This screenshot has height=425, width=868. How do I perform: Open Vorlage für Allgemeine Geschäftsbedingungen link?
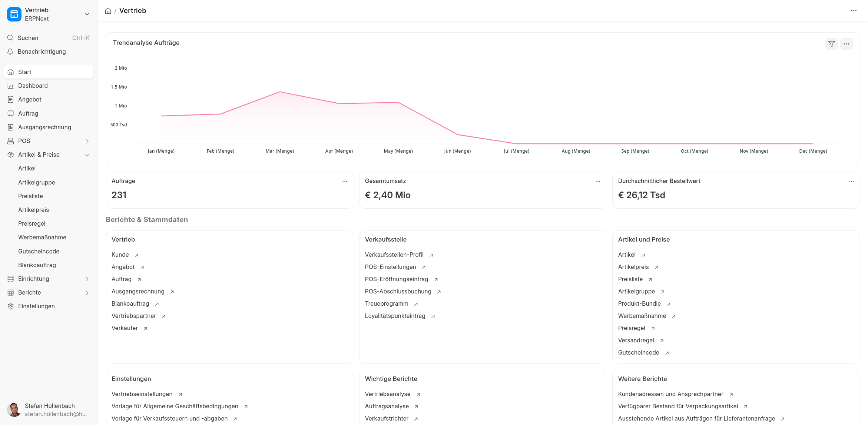pyautogui.click(x=175, y=406)
